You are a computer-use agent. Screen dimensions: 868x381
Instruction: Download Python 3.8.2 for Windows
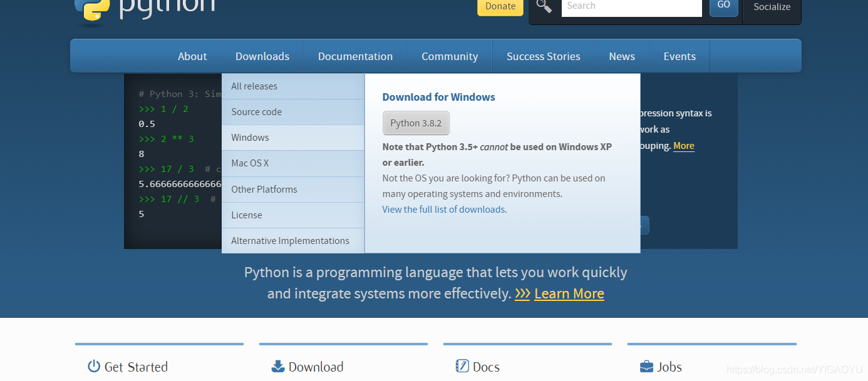coord(416,123)
